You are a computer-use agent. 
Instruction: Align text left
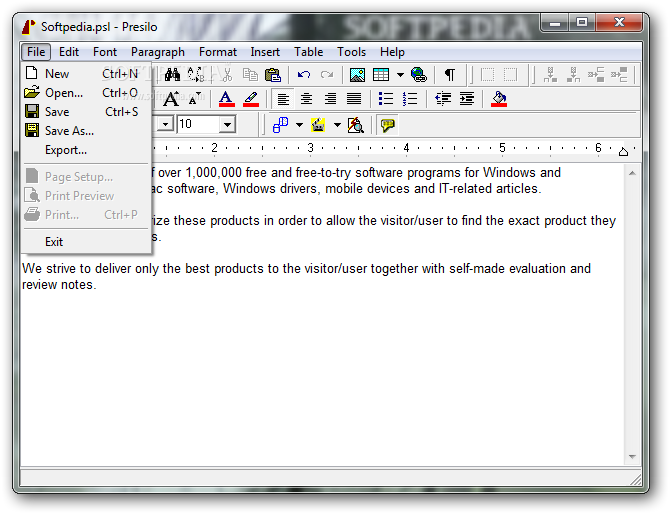pos(283,99)
